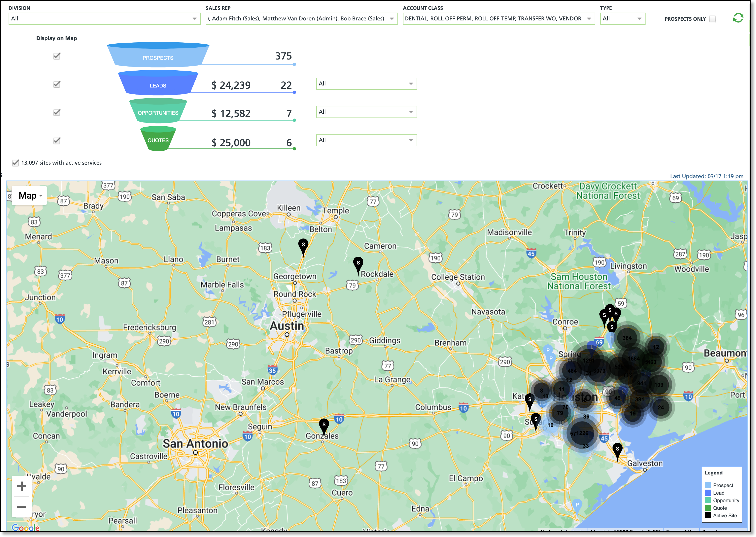The height and width of the screenshot is (537, 756).
Task: Expand the Leads filter dropdown
Action: (x=366, y=84)
